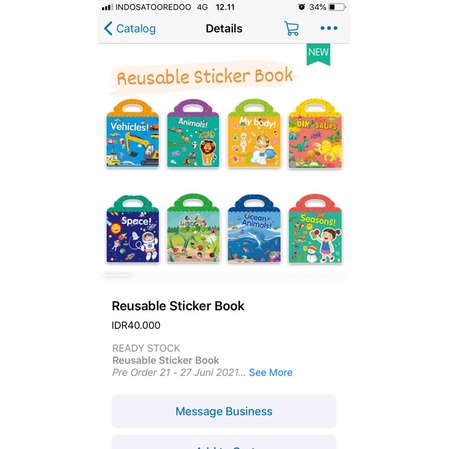Viewport: 449px width, 449px height.
Task: Select the Dinosaurs sticker book image
Action: (x=315, y=133)
